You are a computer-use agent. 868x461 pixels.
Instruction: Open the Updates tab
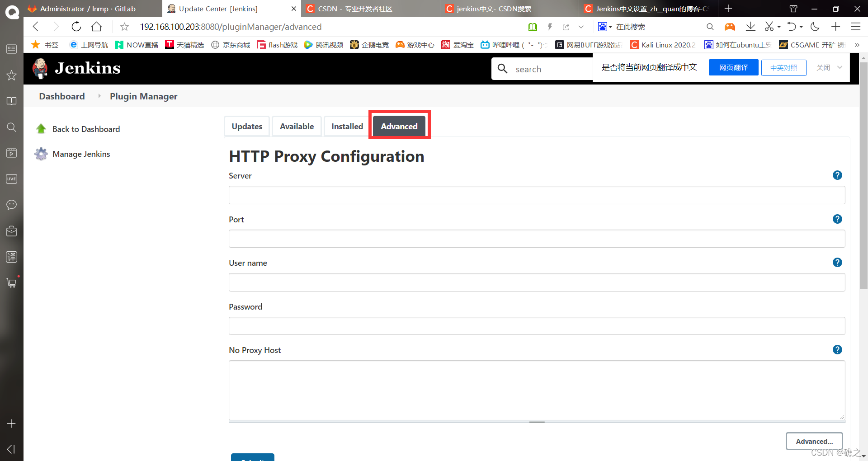point(247,126)
